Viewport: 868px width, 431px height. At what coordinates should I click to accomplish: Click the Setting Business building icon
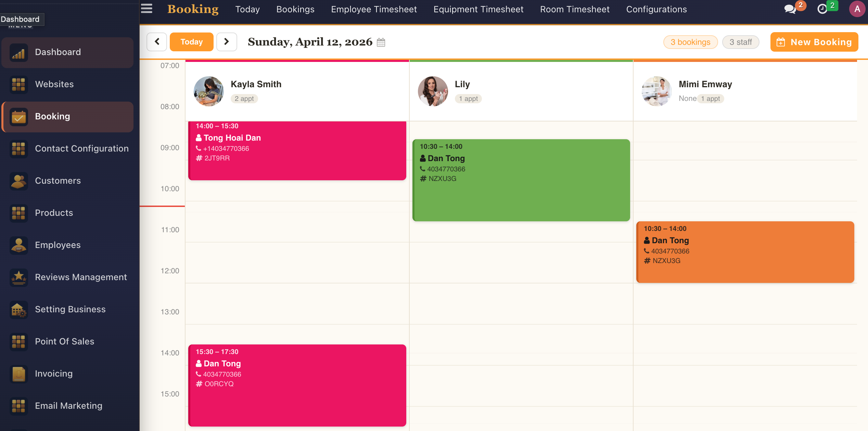click(18, 310)
